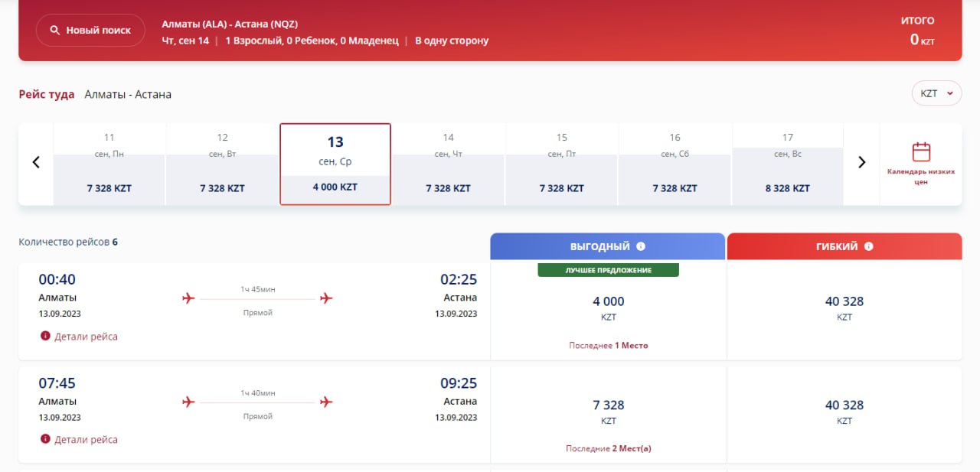Select the 12 сен, Вт date tab
Screen dimensions: 980x472
222,164
